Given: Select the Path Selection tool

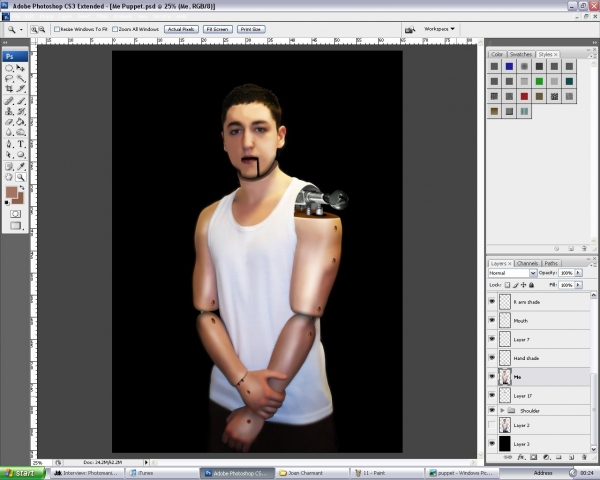Looking at the screenshot, I should point(9,155).
